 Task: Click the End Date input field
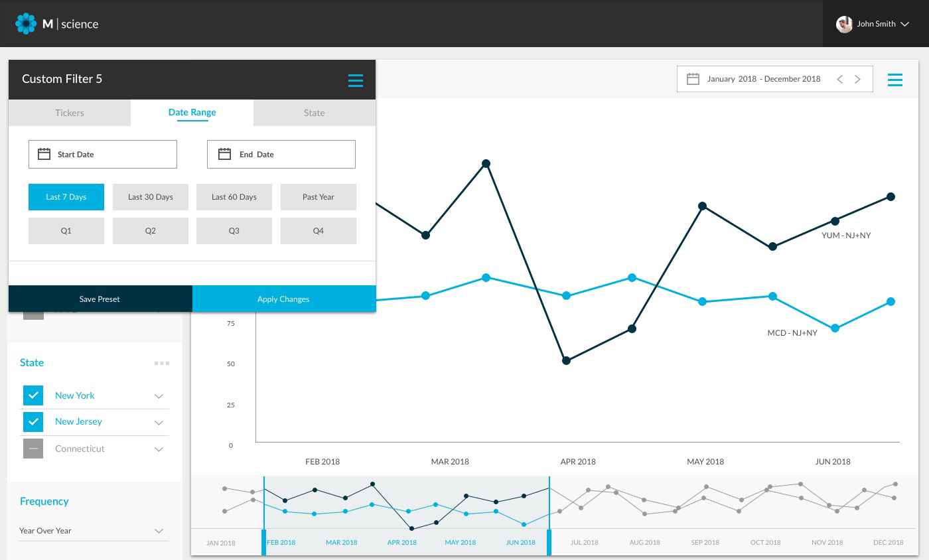pos(281,154)
